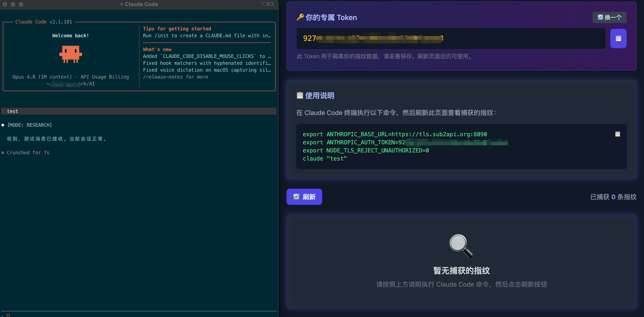
Task: Click '/release-notes for more' in the terminal
Action: click(x=175, y=77)
